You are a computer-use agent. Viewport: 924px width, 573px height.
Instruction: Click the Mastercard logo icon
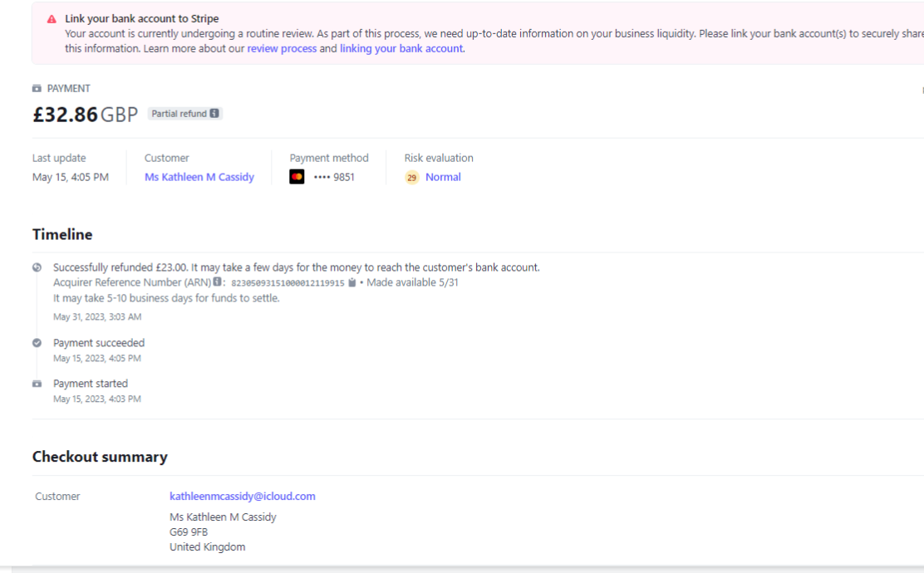297,177
